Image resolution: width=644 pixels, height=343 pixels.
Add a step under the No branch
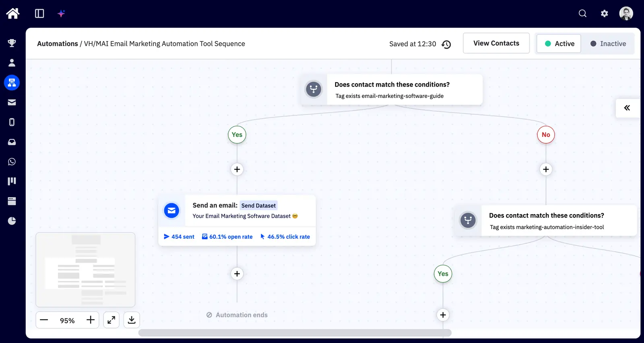coord(546,169)
